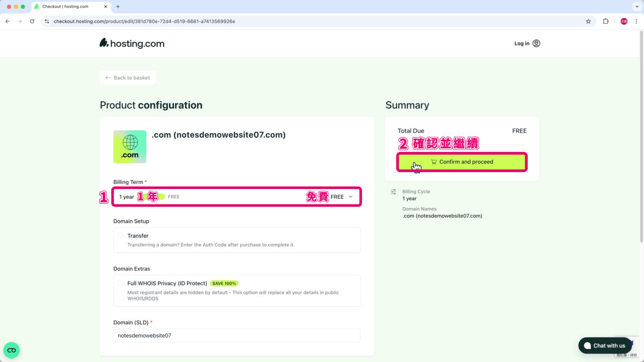Open the browser extensions puzzle icon
This screenshot has width=644, height=362.
pyautogui.click(x=606, y=22)
